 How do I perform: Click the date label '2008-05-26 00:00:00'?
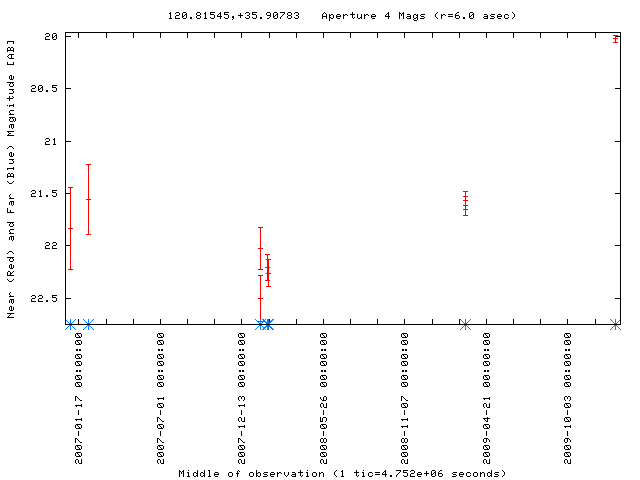[x=324, y=398]
